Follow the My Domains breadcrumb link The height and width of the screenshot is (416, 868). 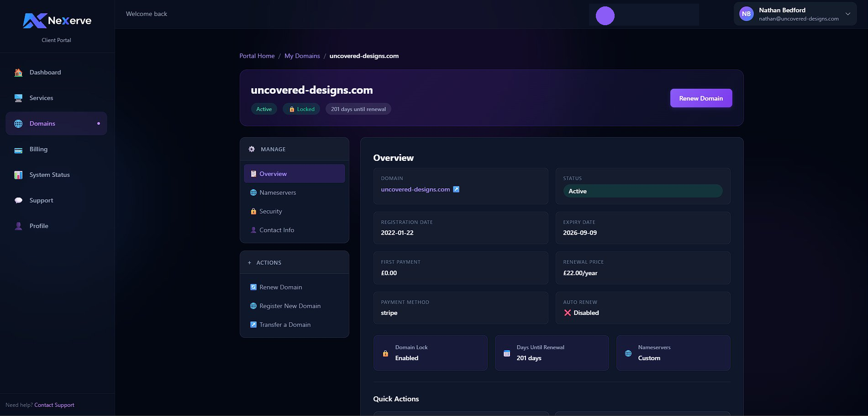click(302, 56)
